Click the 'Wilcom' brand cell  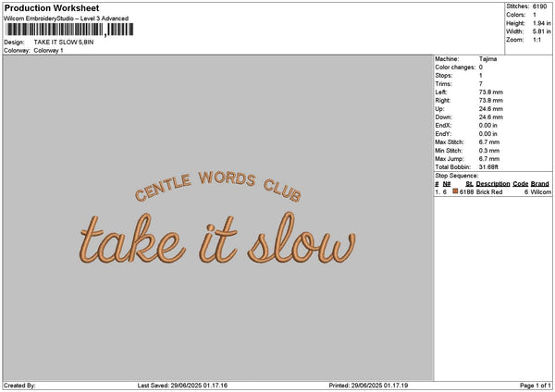click(540, 192)
